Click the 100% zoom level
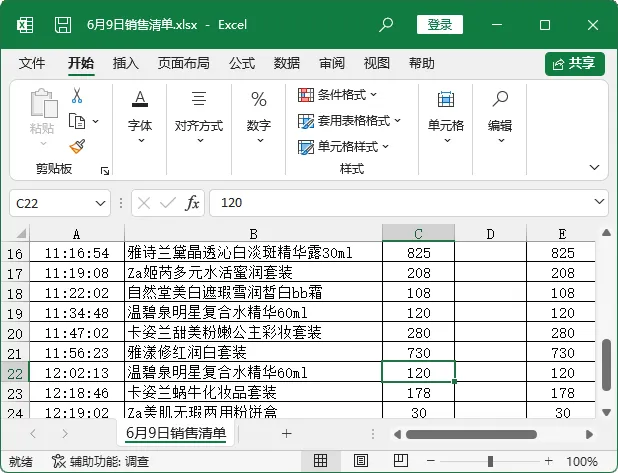The image size is (618, 473). click(x=582, y=461)
